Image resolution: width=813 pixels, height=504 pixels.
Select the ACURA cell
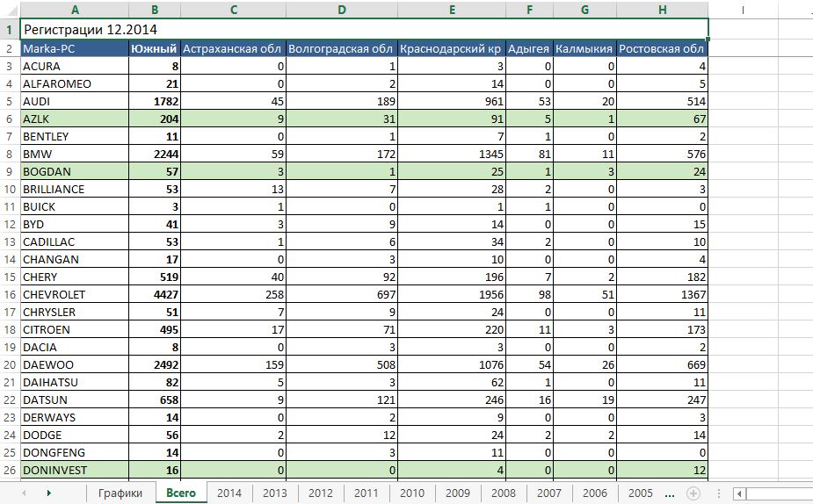75,67
